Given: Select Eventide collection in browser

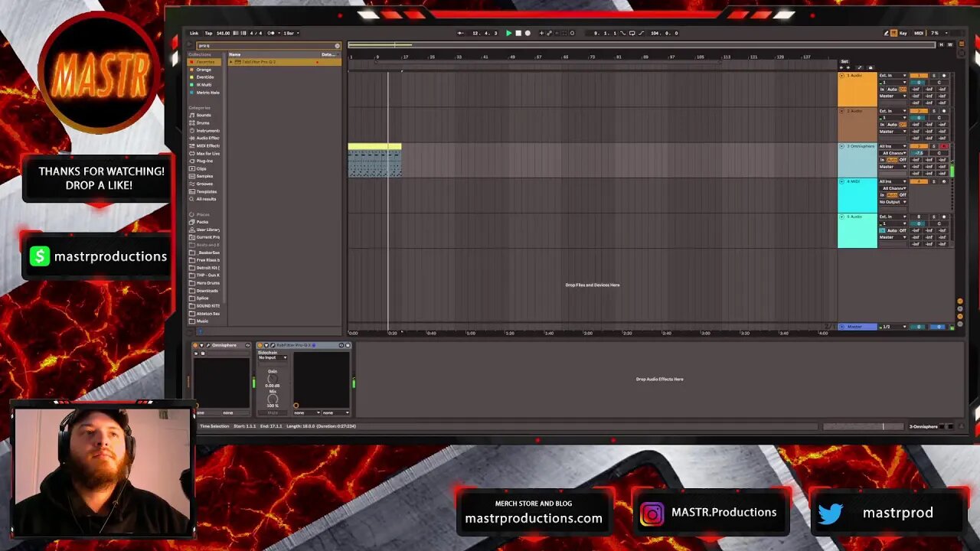Looking at the screenshot, I should 205,77.
